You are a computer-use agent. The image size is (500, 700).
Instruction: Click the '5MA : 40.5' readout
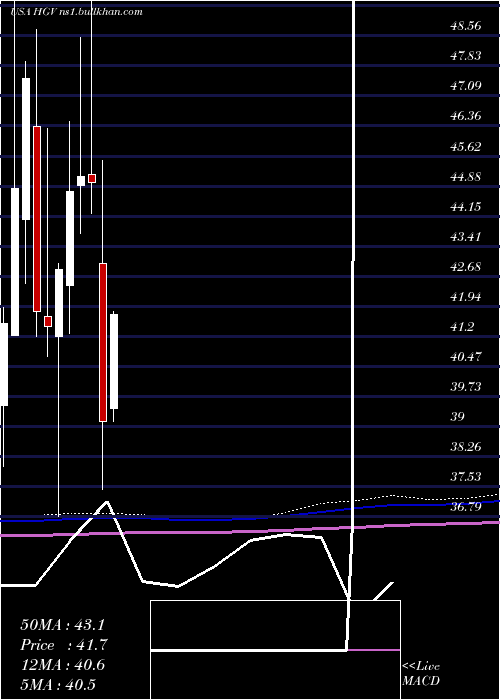coord(58,684)
